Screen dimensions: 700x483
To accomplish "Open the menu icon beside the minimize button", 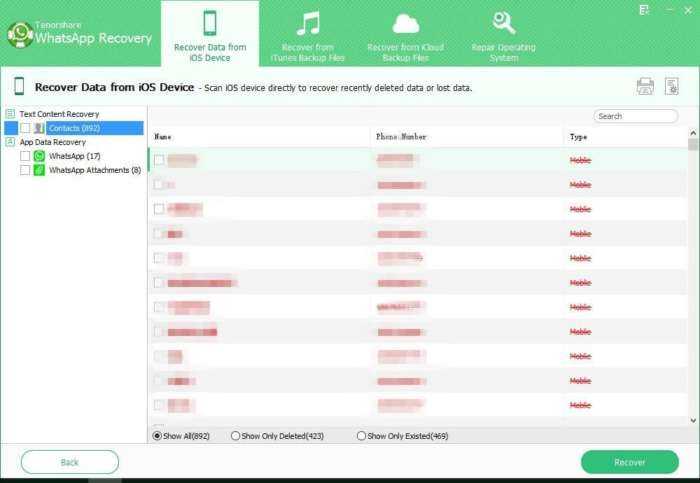I will pyautogui.click(x=644, y=10).
